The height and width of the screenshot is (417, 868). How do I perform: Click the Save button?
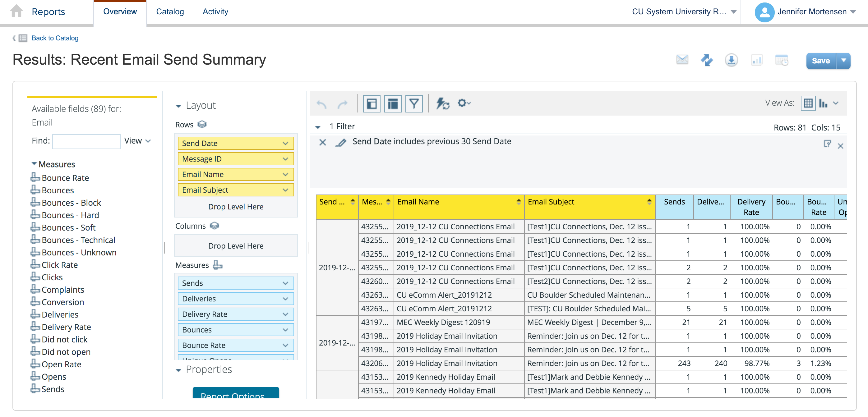click(821, 60)
